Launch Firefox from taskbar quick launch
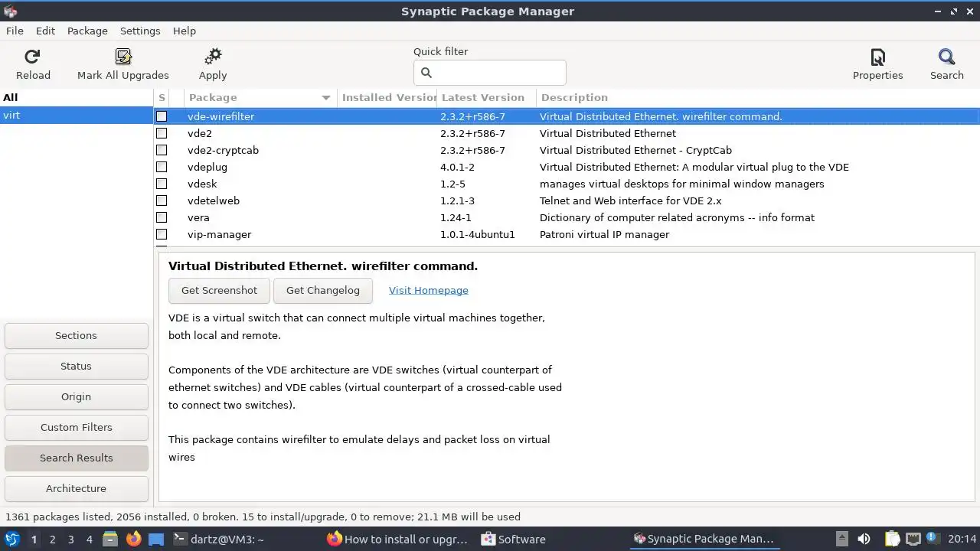 [134, 539]
